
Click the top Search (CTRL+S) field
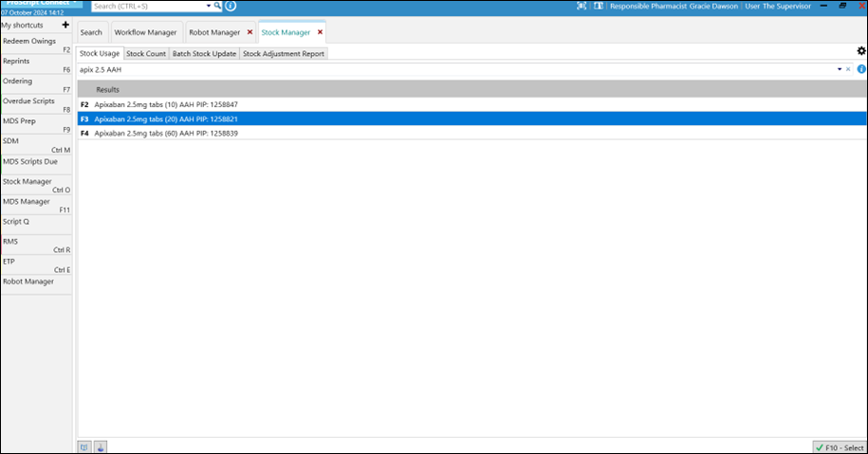point(148,6)
